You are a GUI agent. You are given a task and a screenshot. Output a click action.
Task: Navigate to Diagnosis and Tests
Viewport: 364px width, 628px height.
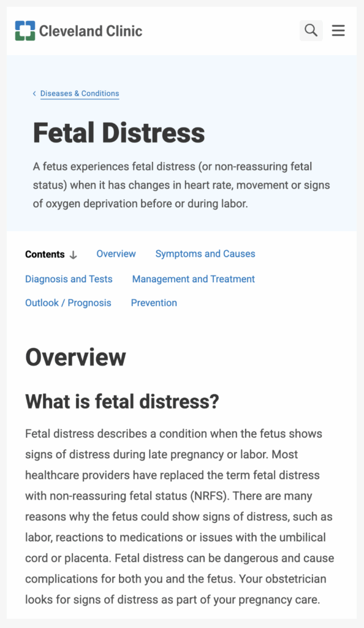click(69, 278)
